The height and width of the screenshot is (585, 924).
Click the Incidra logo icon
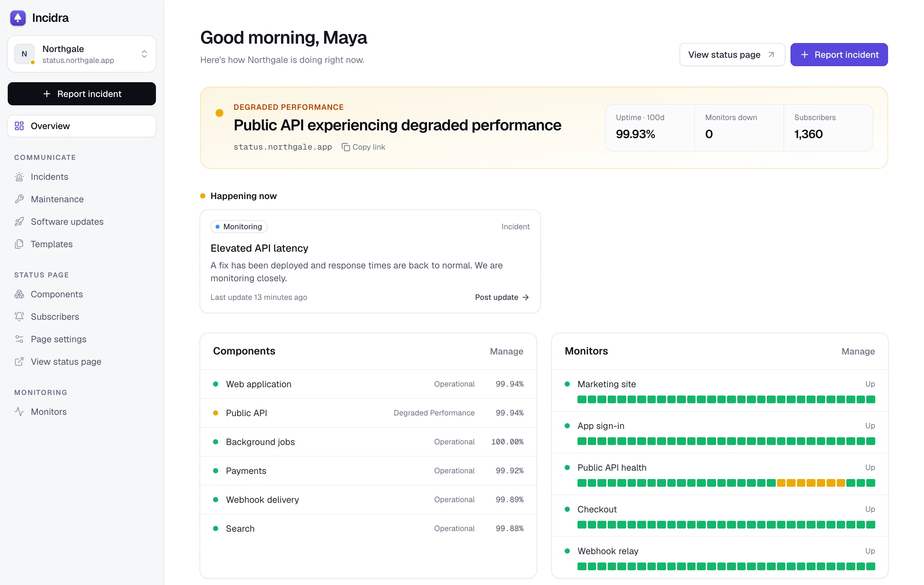point(18,18)
